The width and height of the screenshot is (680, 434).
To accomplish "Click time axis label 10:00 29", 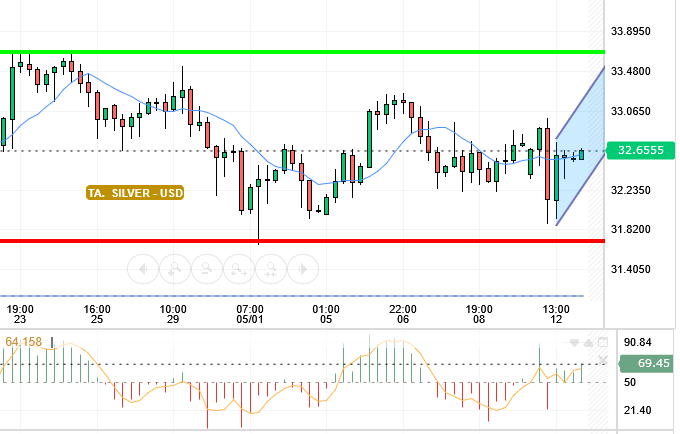I will tap(173, 314).
